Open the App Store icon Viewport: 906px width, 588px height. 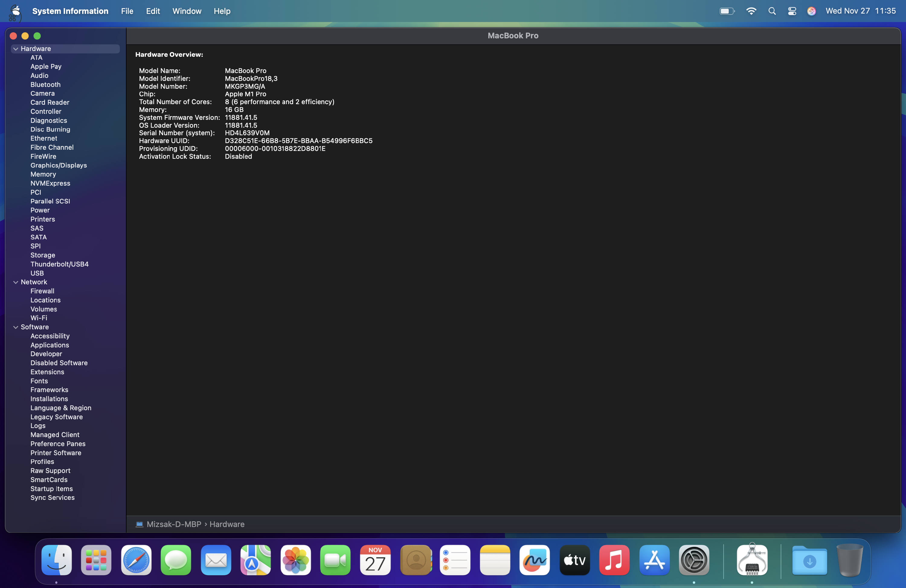[654, 560]
